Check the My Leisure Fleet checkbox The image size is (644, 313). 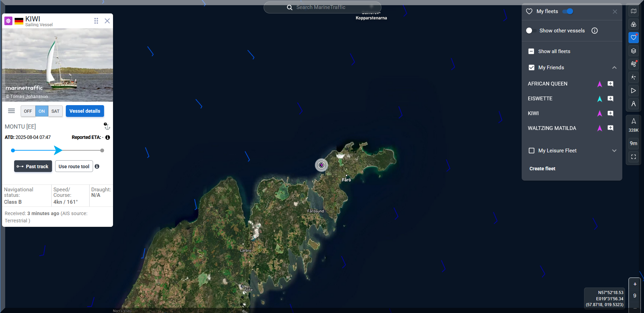tap(531, 151)
